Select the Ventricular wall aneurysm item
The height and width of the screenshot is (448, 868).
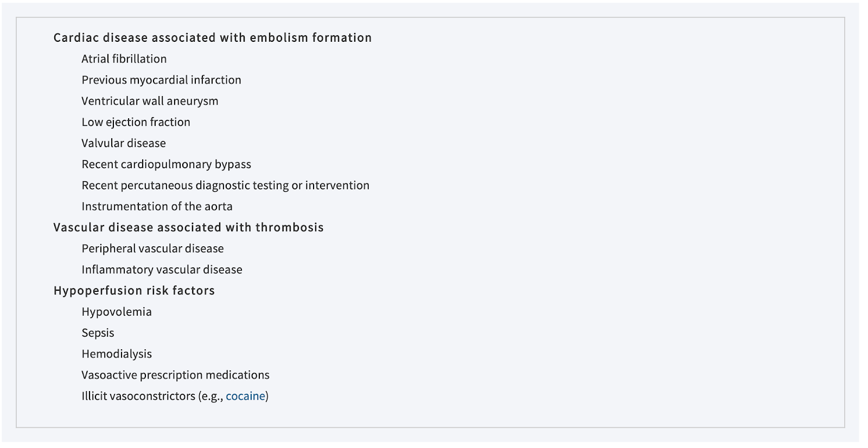point(150,101)
